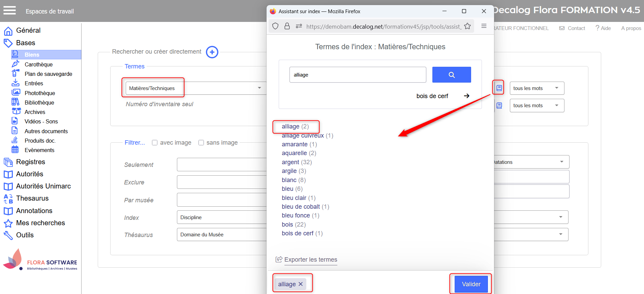This screenshot has width=644, height=294.
Task: Click the blue magnifier search button
Action: click(x=451, y=75)
